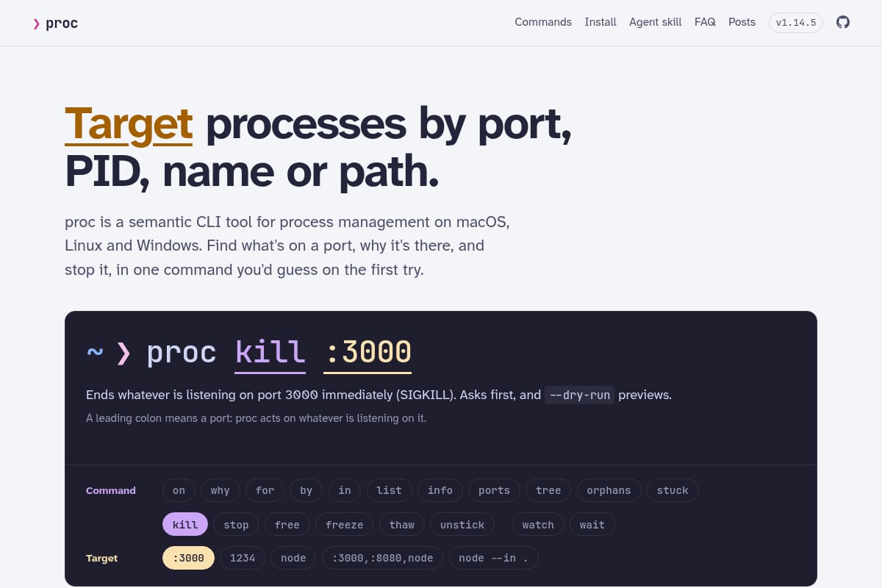Select the 'in' command chip
882x588 pixels.
(345, 490)
